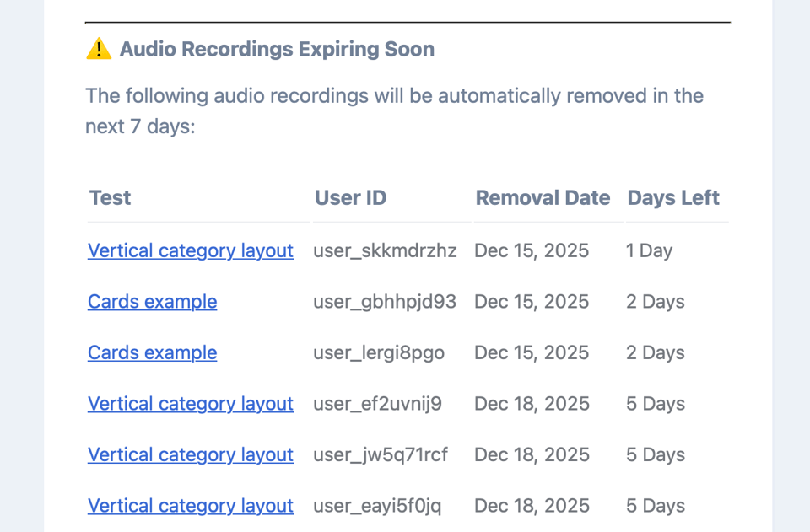The height and width of the screenshot is (532, 810).
Task: Click the Days Left column header
Action: click(673, 198)
